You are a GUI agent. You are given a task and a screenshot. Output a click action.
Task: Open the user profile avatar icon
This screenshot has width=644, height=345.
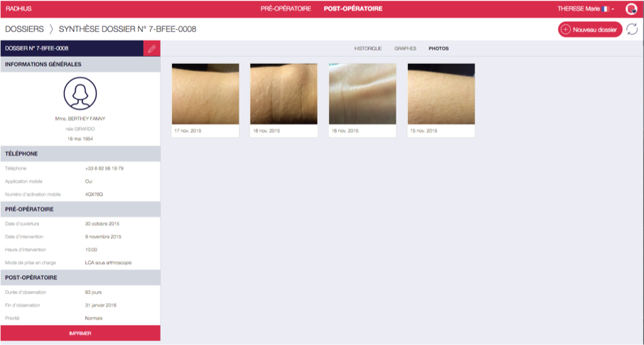[x=631, y=9]
